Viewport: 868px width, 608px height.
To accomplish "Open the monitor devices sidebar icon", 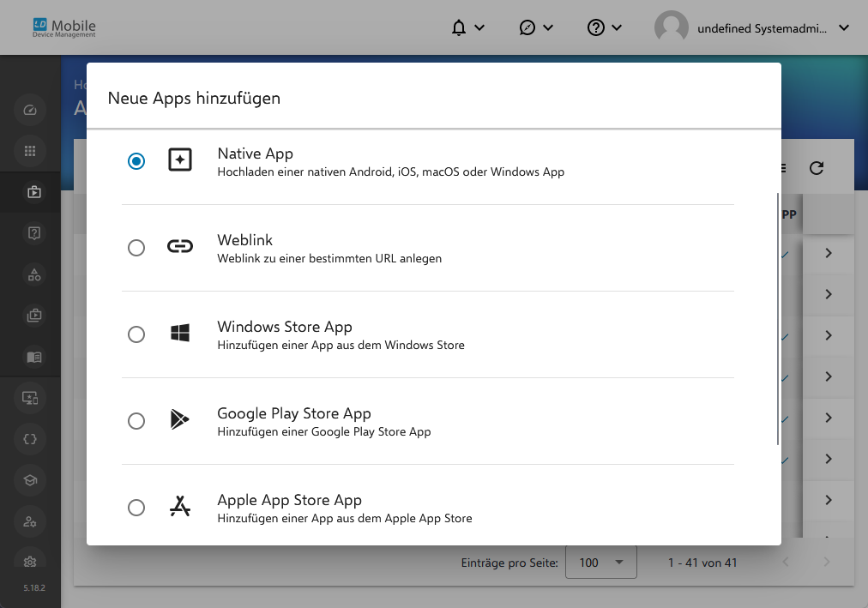I will click(x=30, y=398).
